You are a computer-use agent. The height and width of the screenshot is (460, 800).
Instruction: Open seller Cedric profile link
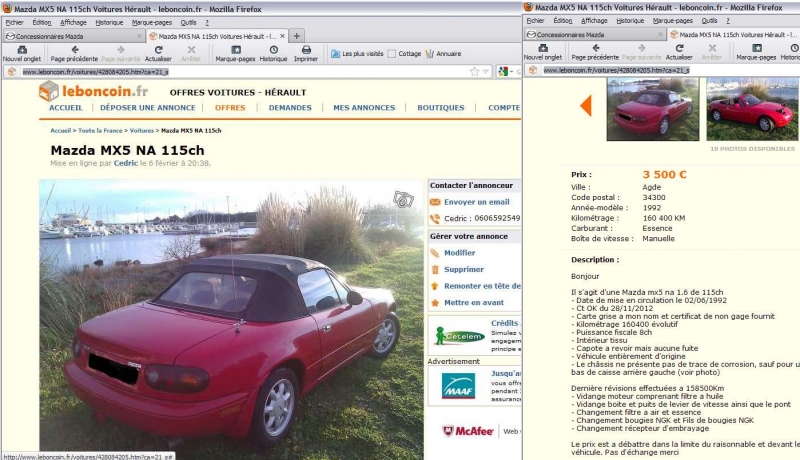click(126, 163)
